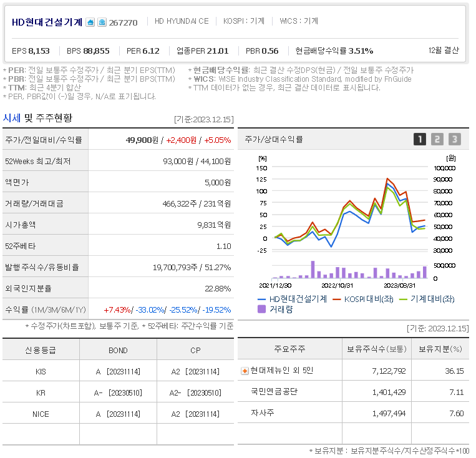
Task: Click the company homepage icon beside HD현대건설기계
Action: (x=90, y=22)
